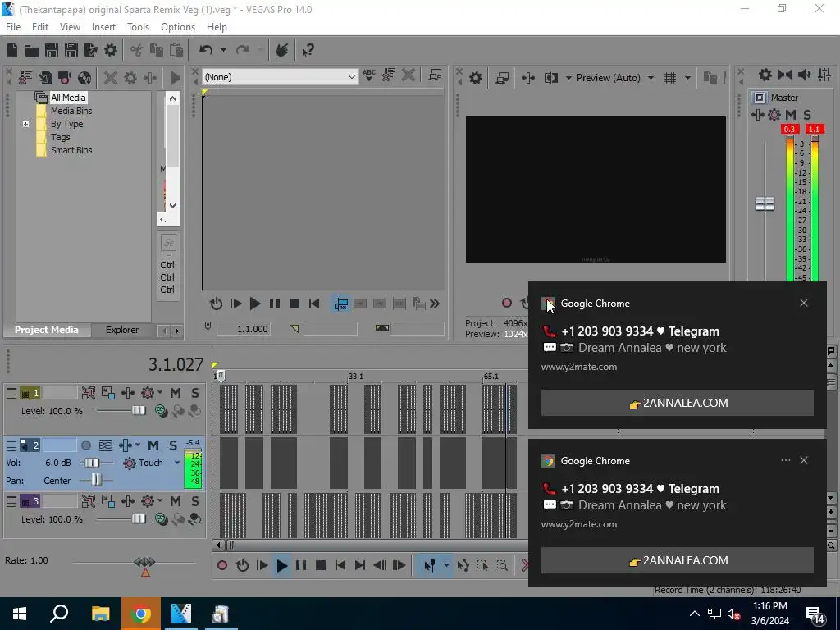Screen dimensions: 840x630
Task: Activate the What's This help cursor
Action: (x=308, y=50)
